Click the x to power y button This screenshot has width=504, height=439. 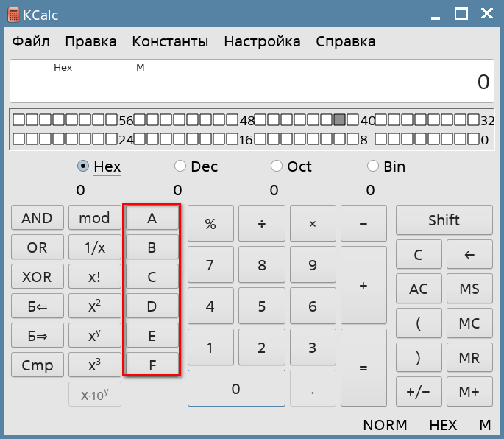pyautogui.click(x=94, y=336)
